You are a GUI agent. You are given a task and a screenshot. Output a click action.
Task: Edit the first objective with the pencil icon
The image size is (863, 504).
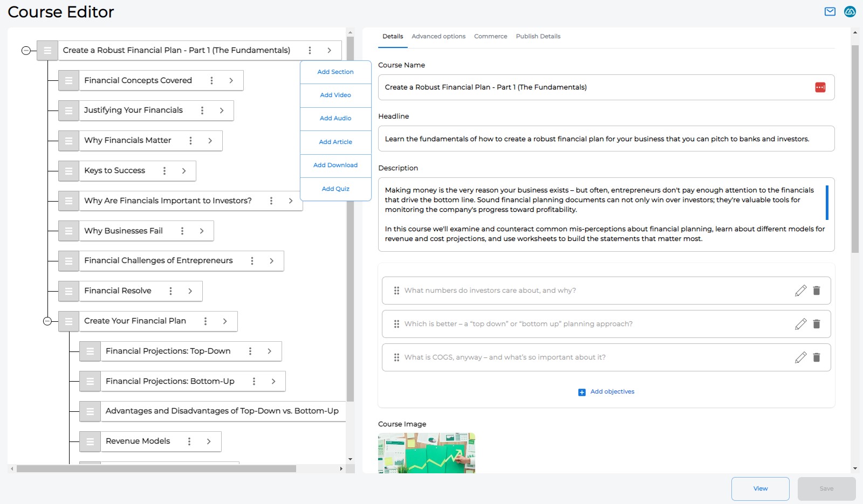click(800, 290)
